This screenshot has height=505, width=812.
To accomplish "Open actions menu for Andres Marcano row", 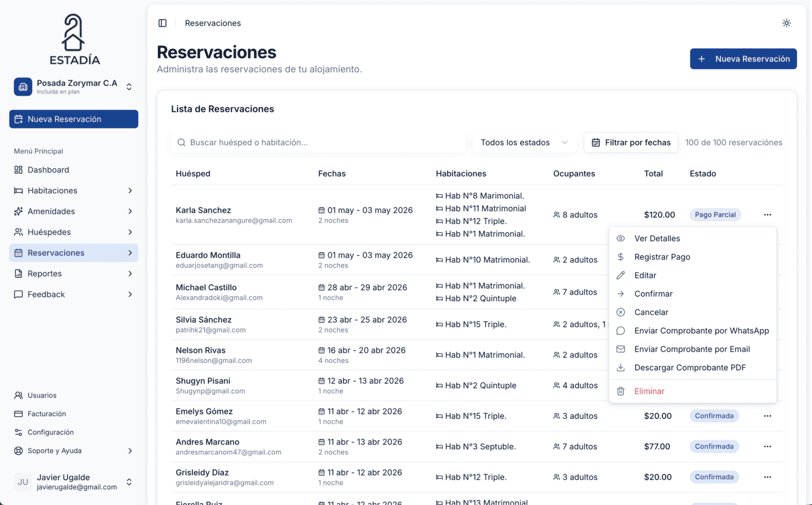I will (x=768, y=446).
